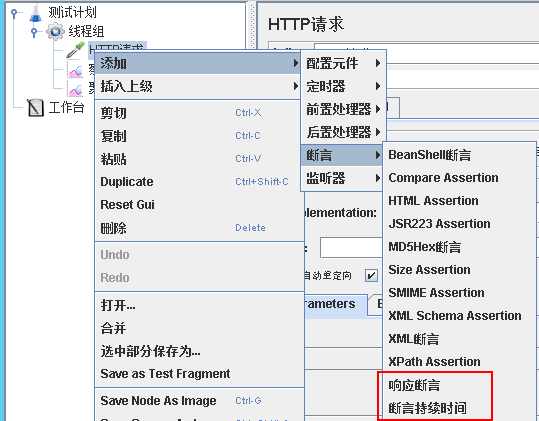539x421 pixels.
Task: Choose Save as Test Fragment
Action: coord(199,374)
